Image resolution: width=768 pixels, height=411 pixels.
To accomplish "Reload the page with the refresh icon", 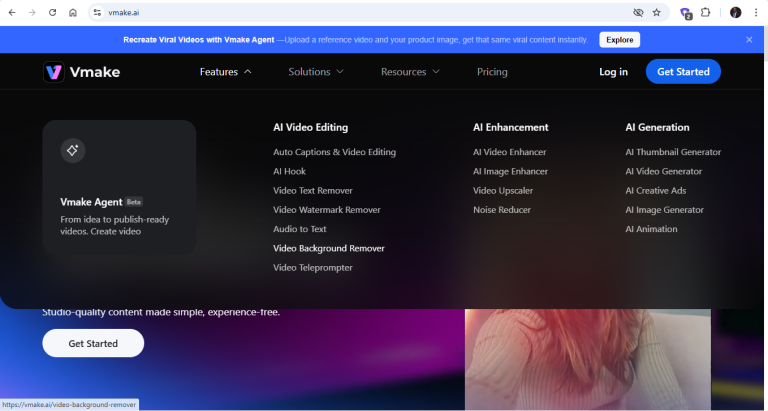I will [52, 13].
